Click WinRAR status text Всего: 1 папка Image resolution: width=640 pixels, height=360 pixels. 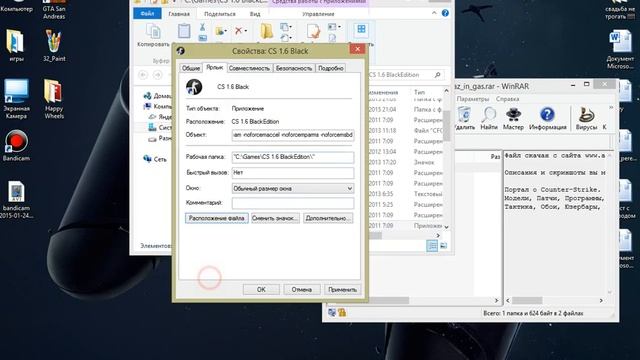coord(533,313)
